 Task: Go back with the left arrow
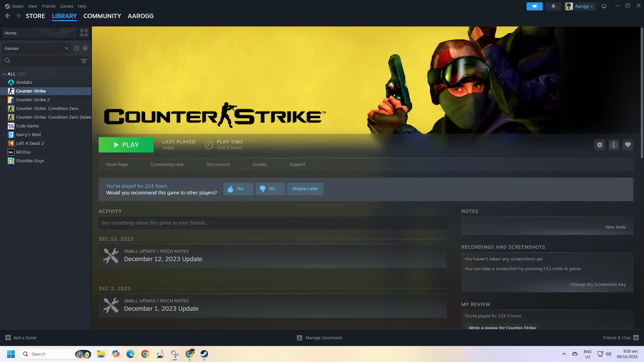click(x=8, y=16)
